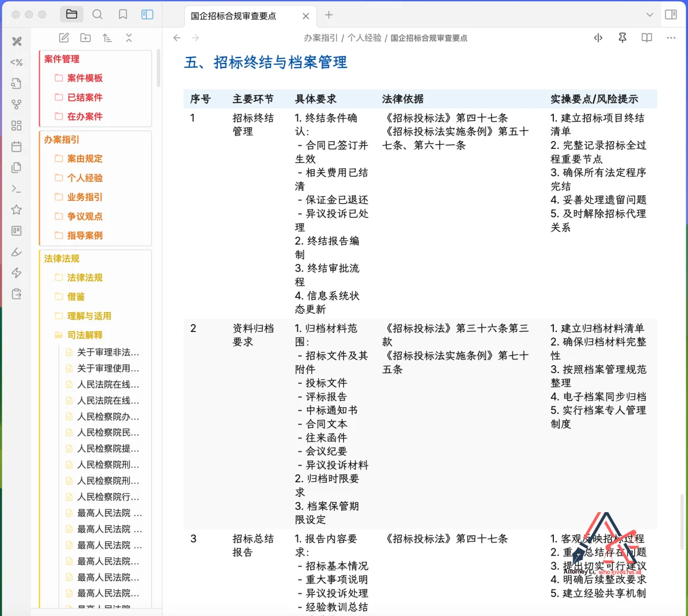
Task: Open the search panel in the sidebar
Action: [x=97, y=14]
